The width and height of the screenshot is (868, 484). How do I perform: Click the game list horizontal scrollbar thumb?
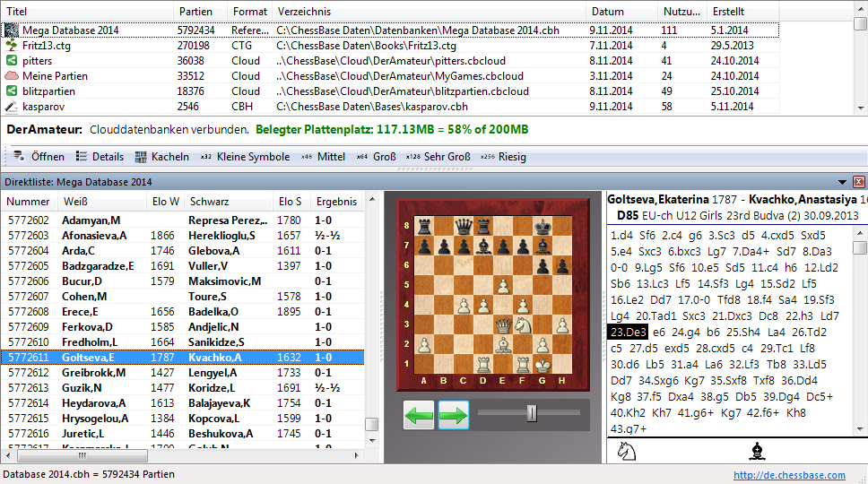click(82, 456)
